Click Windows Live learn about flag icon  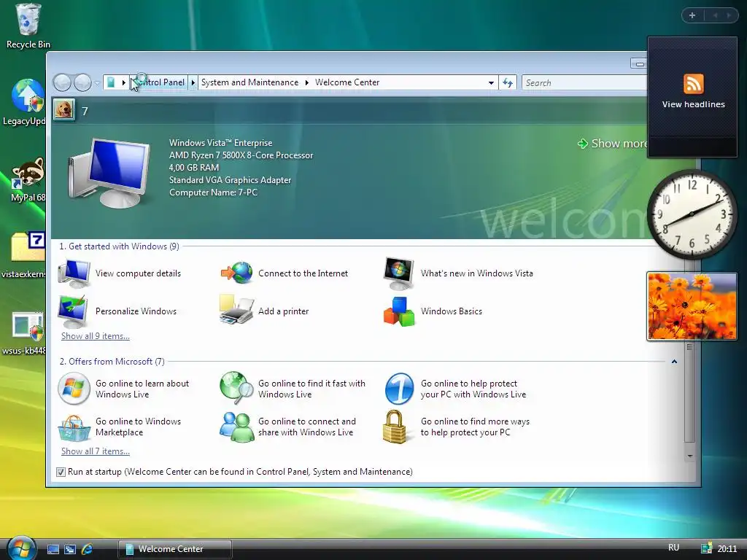[x=74, y=389]
